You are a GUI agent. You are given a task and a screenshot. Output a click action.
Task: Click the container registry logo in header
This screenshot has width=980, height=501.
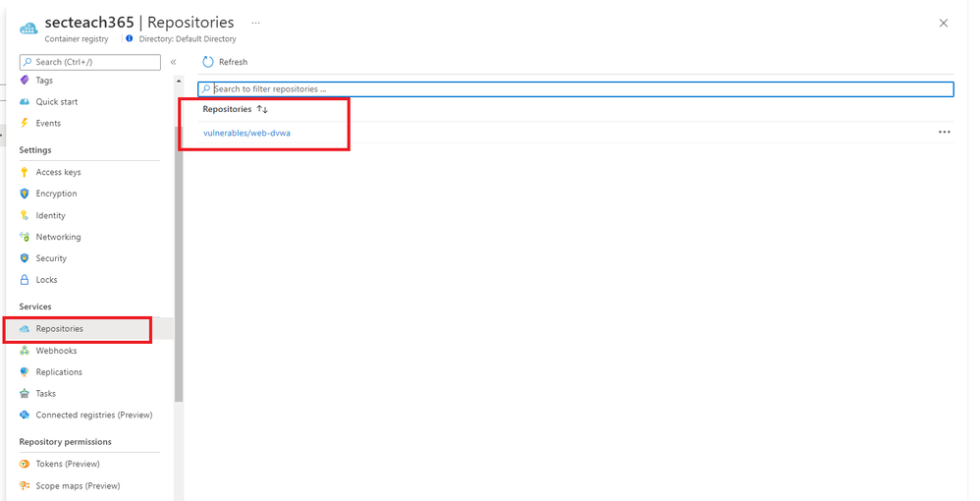[x=28, y=28]
